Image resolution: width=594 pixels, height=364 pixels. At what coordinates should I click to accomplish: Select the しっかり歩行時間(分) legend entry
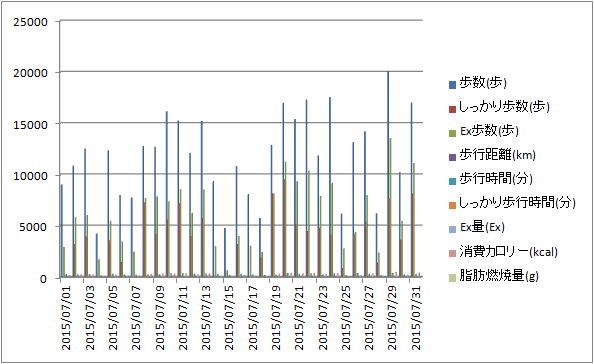[x=512, y=203]
